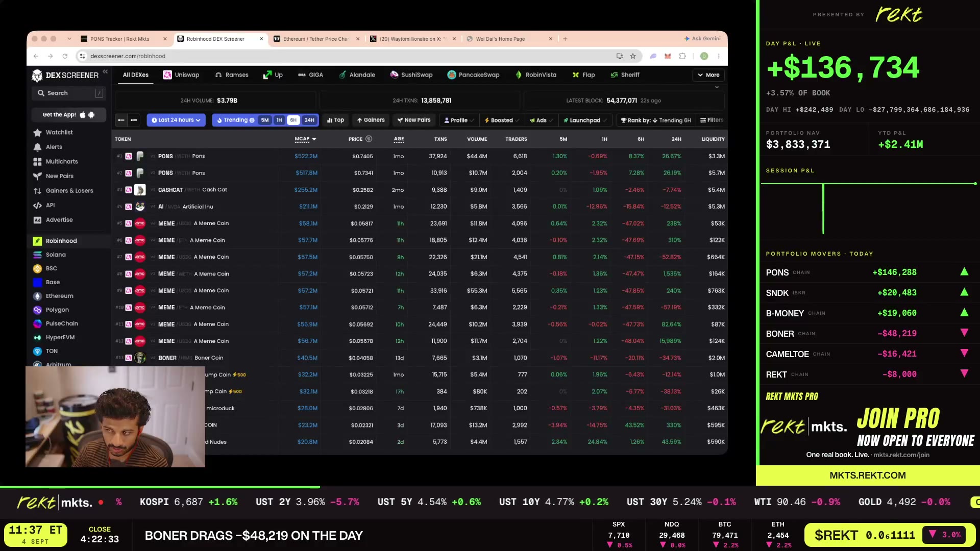Switch the Trending timeframe to 24H
This screenshot has height=551, width=980.
tap(309, 120)
